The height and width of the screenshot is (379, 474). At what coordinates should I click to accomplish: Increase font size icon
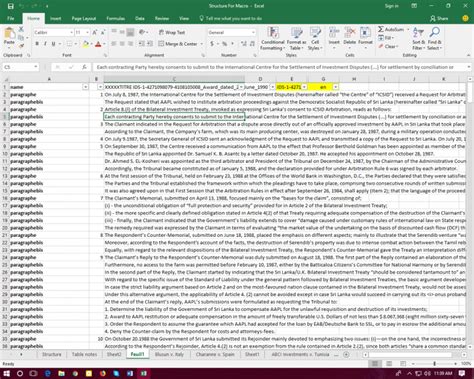click(x=95, y=32)
